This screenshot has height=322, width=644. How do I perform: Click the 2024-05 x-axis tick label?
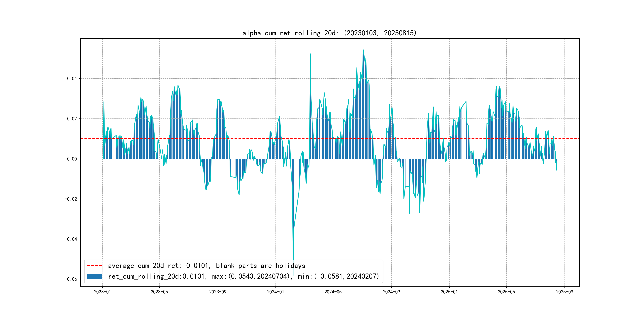(x=333, y=292)
